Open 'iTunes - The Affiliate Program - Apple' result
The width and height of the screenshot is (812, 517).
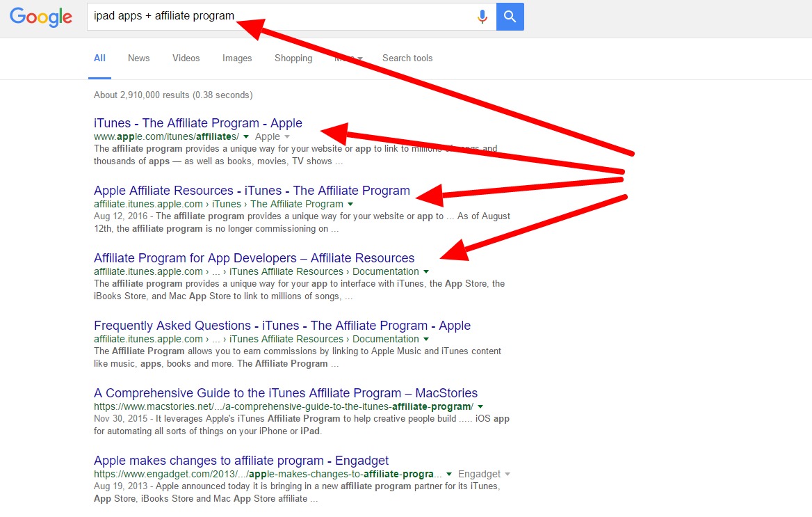pyautogui.click(x=198, y=123)
